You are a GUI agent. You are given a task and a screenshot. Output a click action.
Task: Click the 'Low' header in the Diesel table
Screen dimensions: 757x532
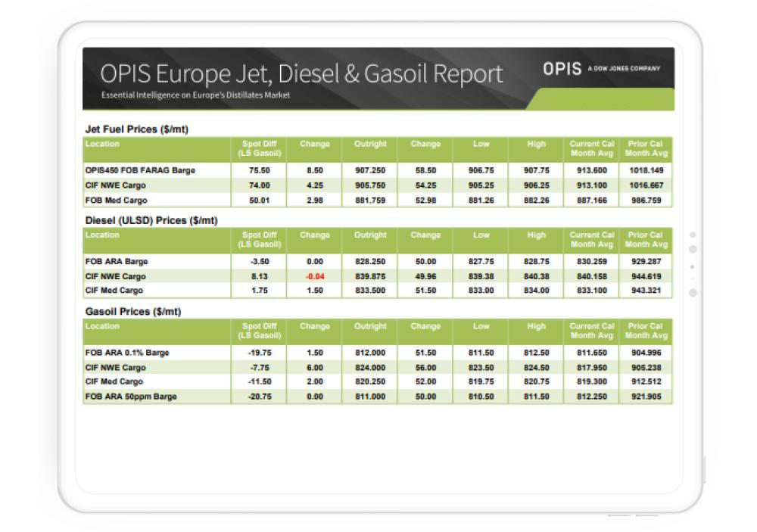(481, 235)
